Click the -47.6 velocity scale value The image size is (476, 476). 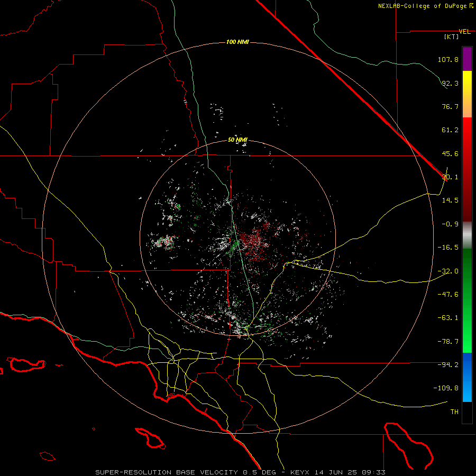coord(448,295)
